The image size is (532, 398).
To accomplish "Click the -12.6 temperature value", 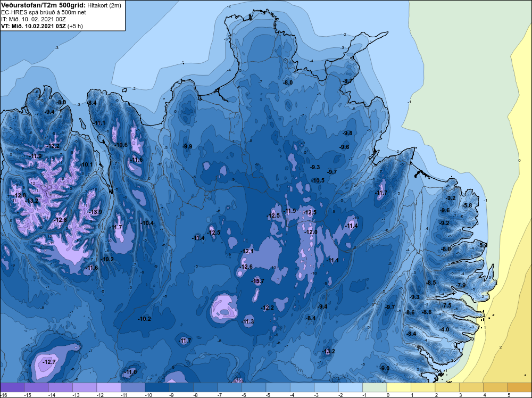I will (x=246, y=267).
